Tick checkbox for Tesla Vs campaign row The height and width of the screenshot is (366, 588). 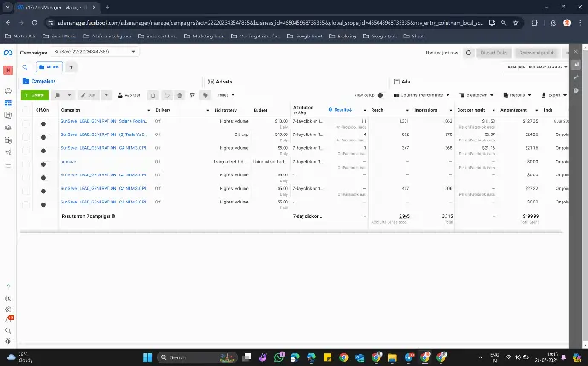point(26,137)
